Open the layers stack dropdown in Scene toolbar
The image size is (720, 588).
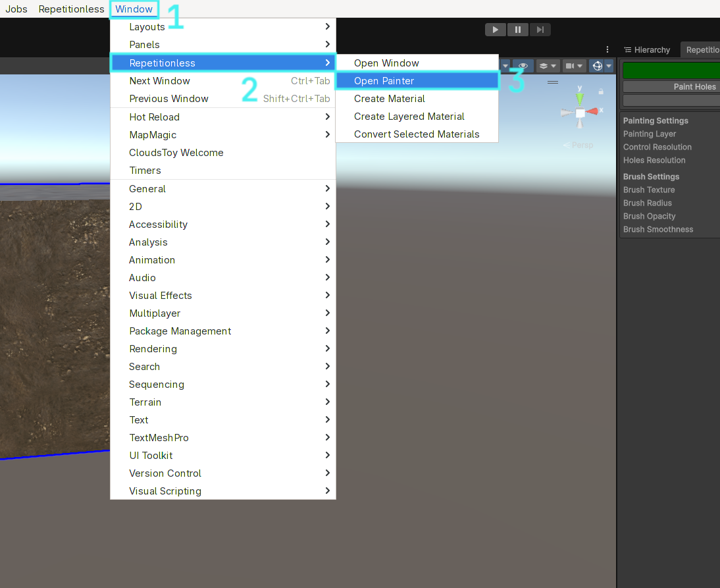tap(548, 66)
